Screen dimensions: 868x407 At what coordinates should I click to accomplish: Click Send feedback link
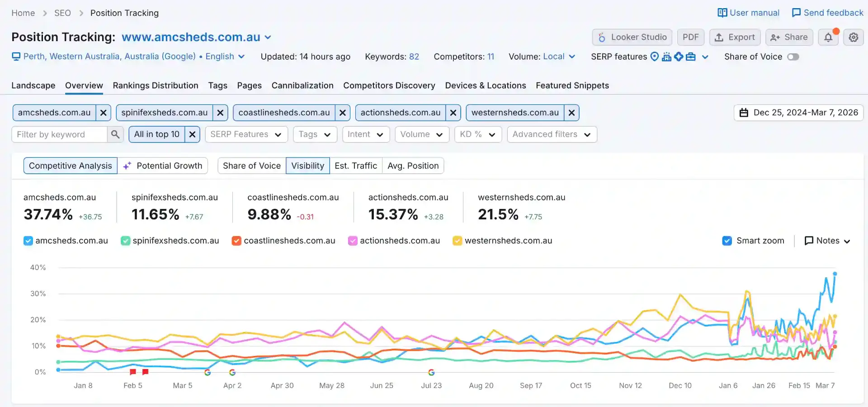coord(828,13)
